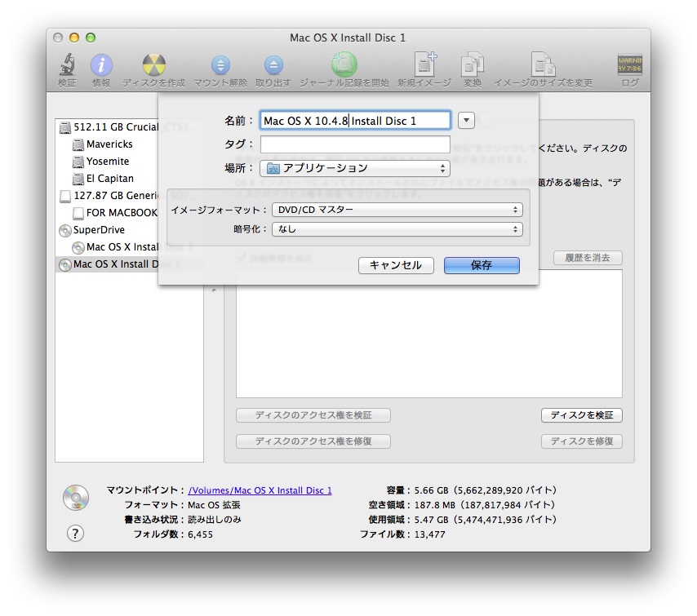Click the Resize Image (イメージのサイズを変更) icon
Viewport: 697px width, 616px height.
tap(543, 64)
